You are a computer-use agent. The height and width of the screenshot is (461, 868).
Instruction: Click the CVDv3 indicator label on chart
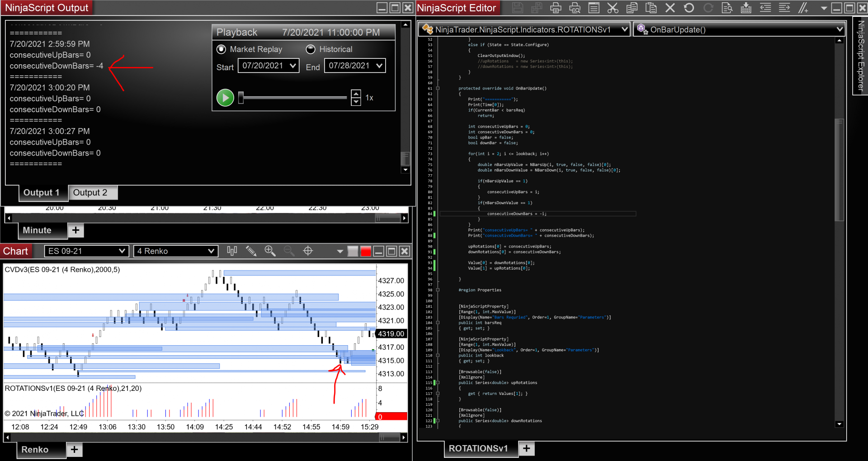pos(62,270)
